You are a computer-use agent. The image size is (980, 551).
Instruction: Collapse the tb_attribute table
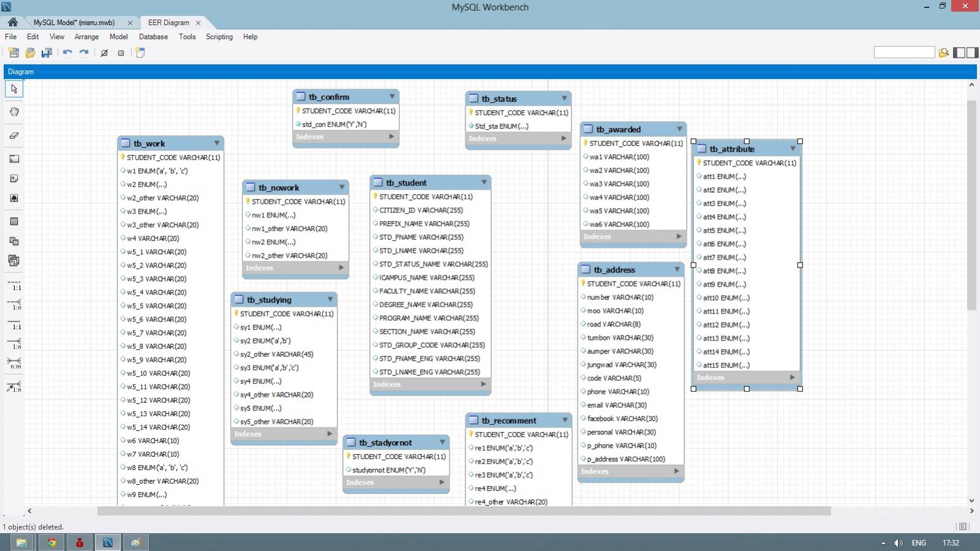793,149
